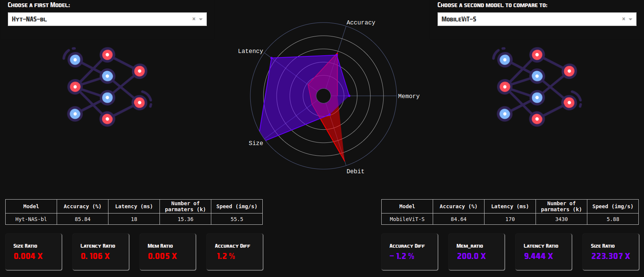Select the Memory axis label on radar chart
Screen dimensions: 644x277
pos(408,96)
